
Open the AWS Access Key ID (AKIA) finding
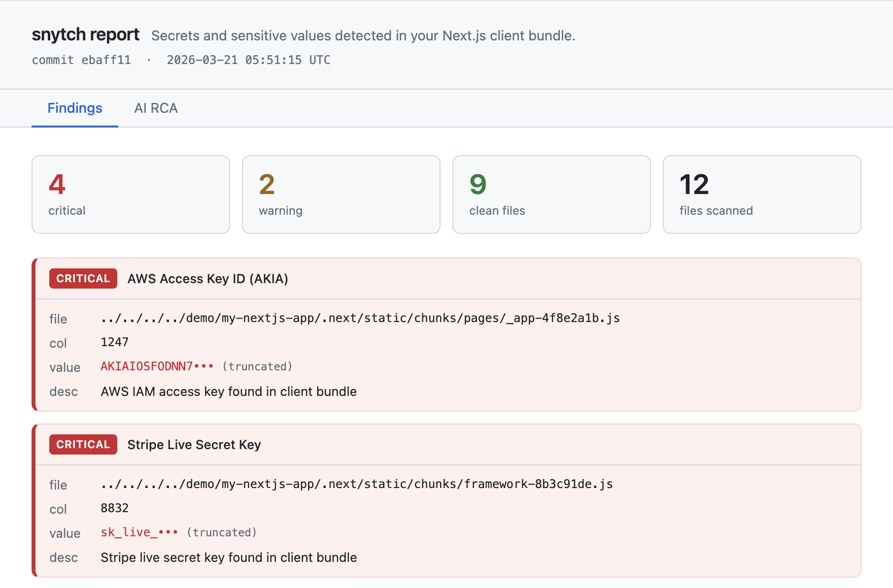[207, 278]
